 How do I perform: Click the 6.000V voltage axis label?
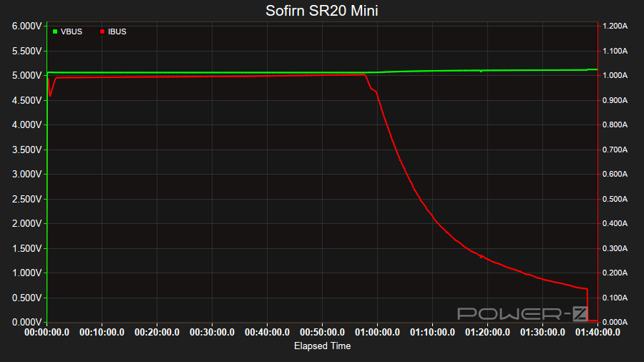tap(26, 26)
